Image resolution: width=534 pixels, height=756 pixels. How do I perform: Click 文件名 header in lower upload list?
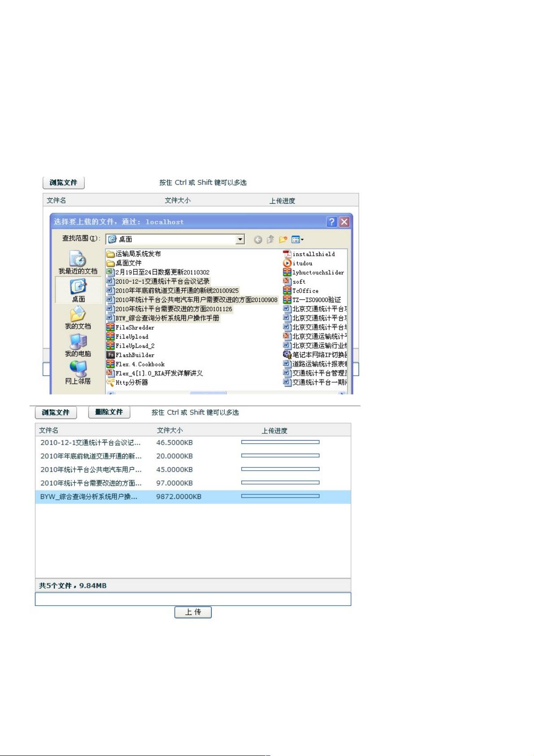(48, 430)
